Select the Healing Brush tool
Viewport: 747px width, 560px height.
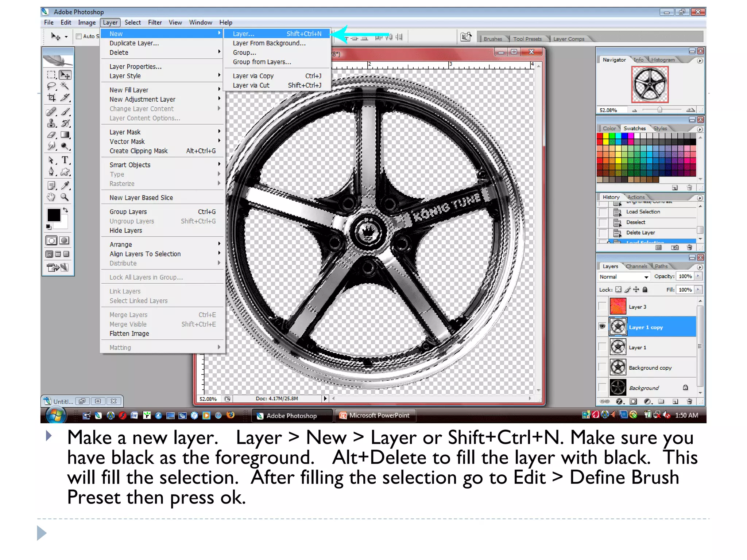tap(51, 112)
